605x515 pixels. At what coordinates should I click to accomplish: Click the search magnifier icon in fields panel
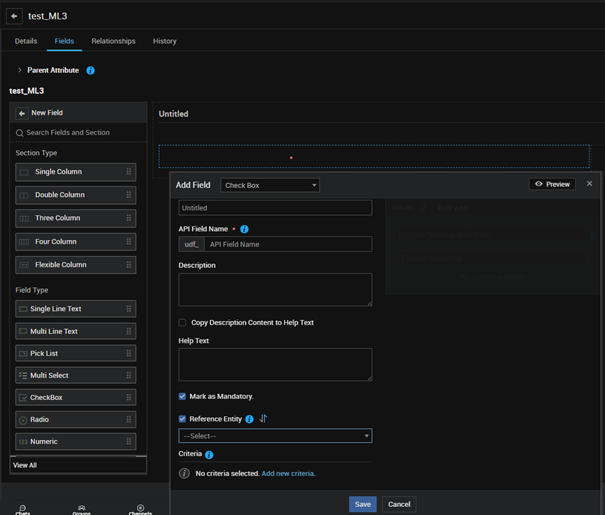[19, 133]
